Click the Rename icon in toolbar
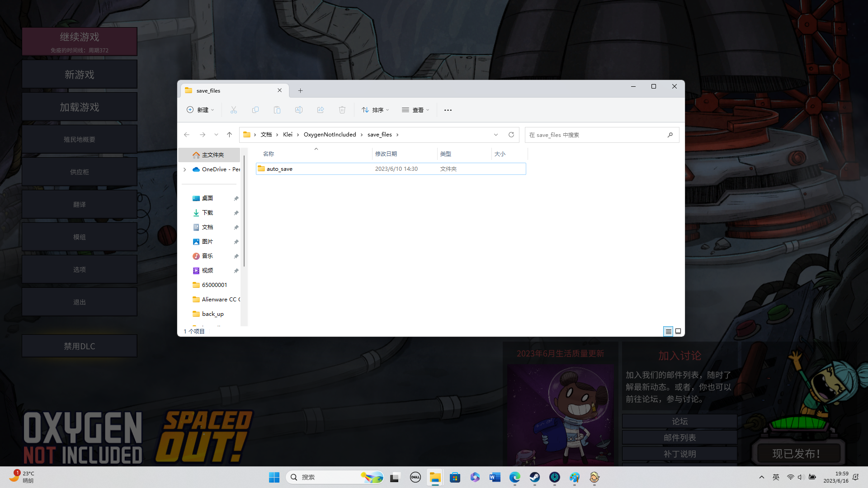Image resolution: width=868 pixels, height=488 pixels. [299, 110]
